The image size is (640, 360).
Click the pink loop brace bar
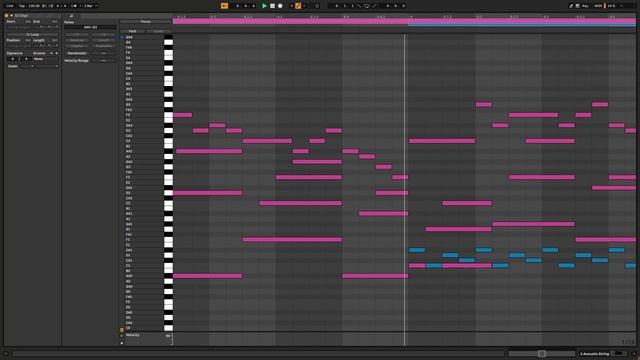tap(404, 21)
